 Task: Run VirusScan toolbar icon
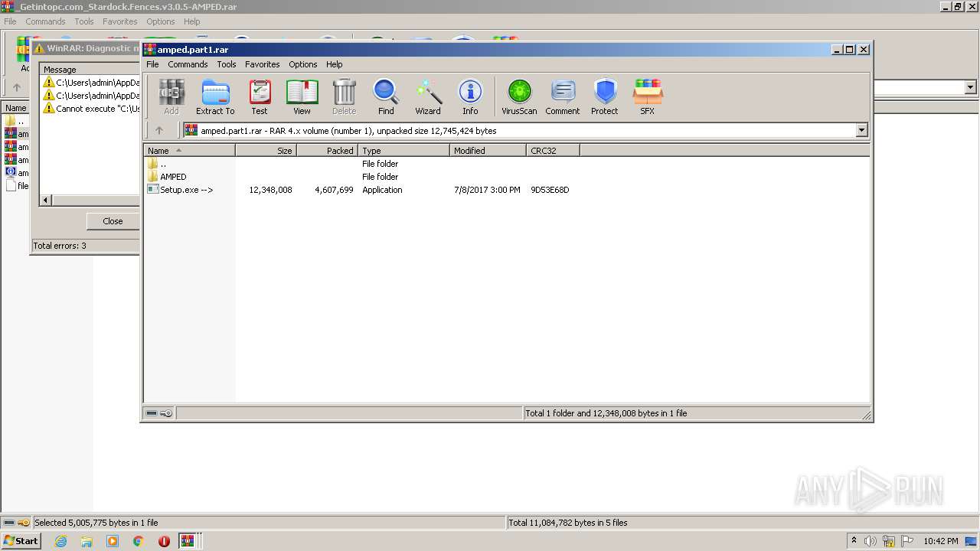[x=519, y=97]
